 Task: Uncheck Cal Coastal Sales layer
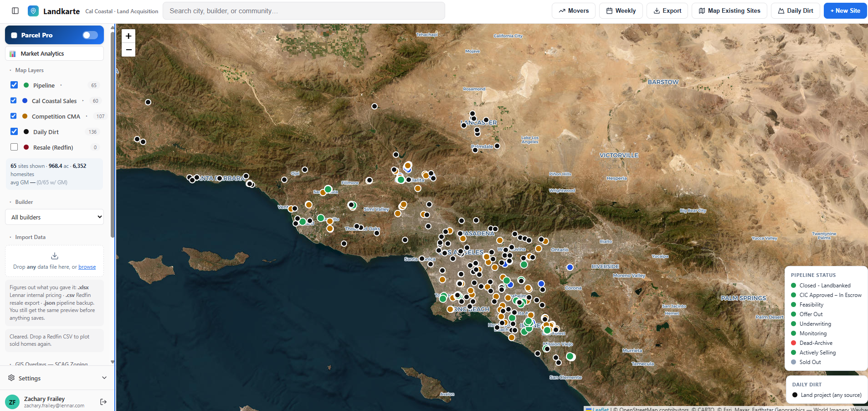pyautogui.click(x=14, y=100)
